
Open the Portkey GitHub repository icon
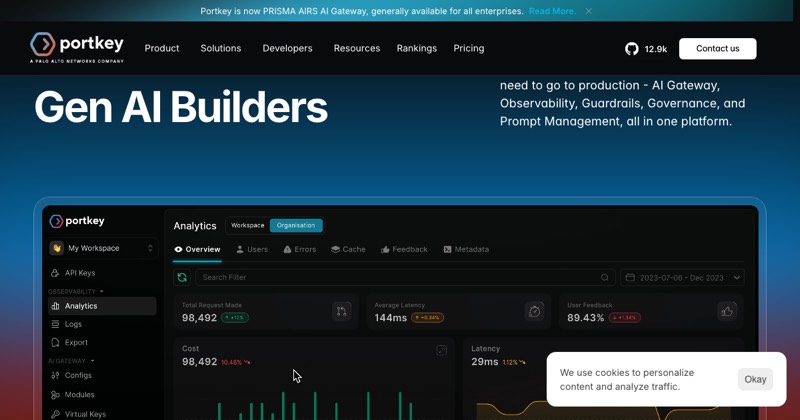(x=632, y=49)
